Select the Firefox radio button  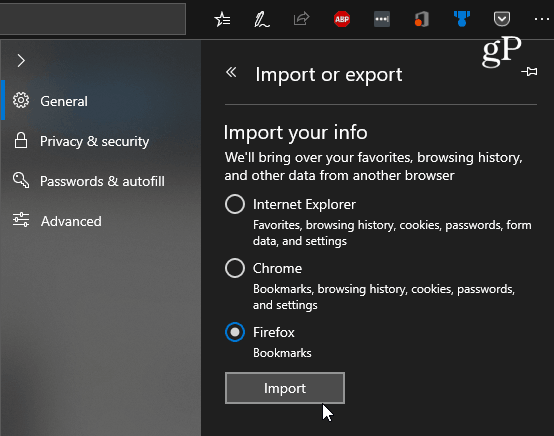235,332
